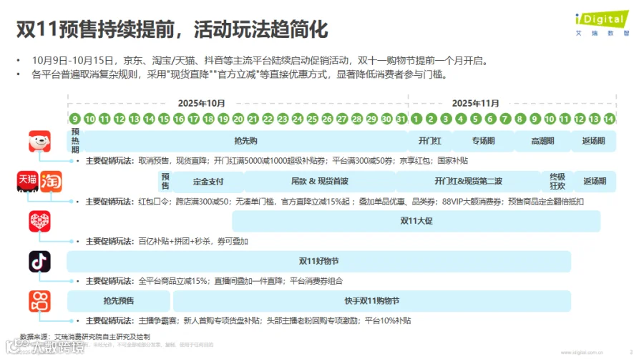Select the 抢先购 period bar in JD row

tap(245, 141)
